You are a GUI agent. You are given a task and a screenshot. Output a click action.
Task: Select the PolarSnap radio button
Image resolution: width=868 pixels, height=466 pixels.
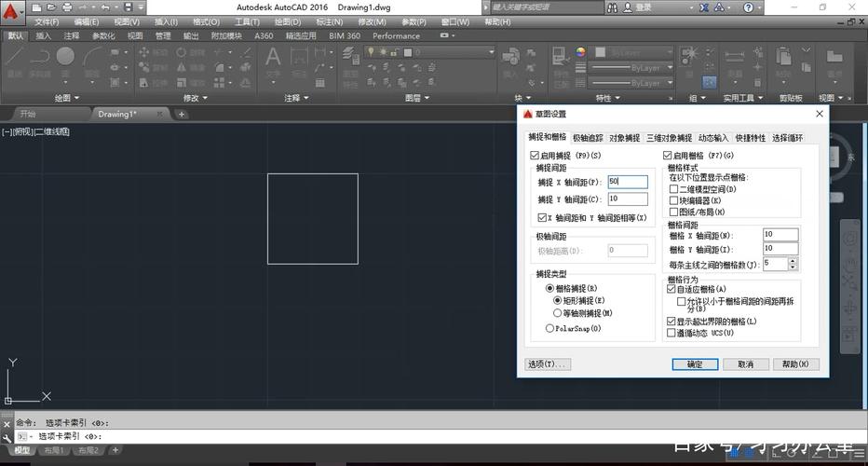click(549, 328)
